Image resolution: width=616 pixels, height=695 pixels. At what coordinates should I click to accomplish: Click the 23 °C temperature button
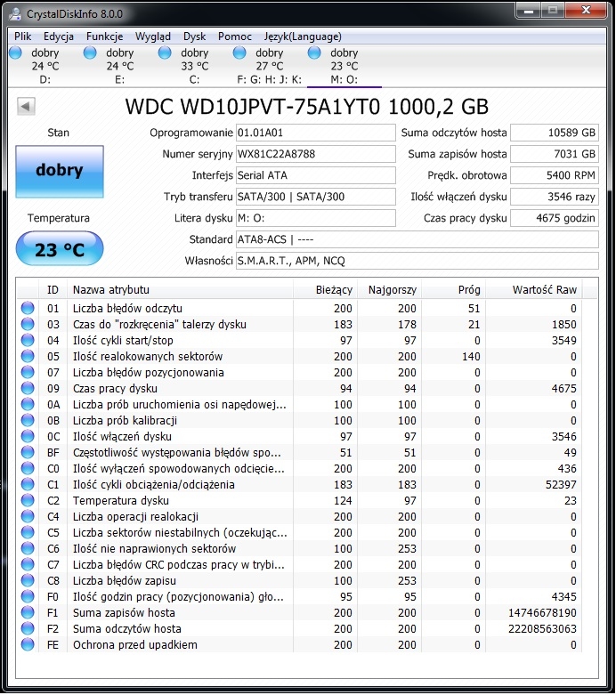click(x=60, y=249)
